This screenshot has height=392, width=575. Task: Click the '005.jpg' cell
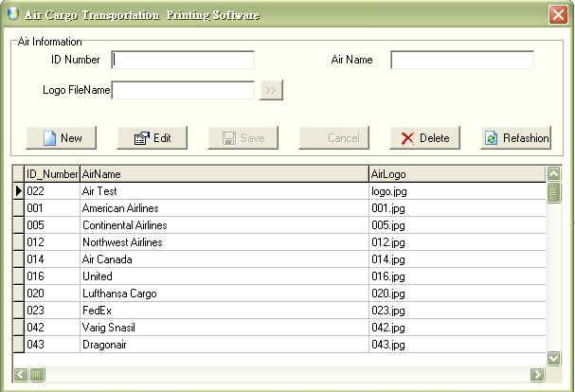(x=458, y=225)
